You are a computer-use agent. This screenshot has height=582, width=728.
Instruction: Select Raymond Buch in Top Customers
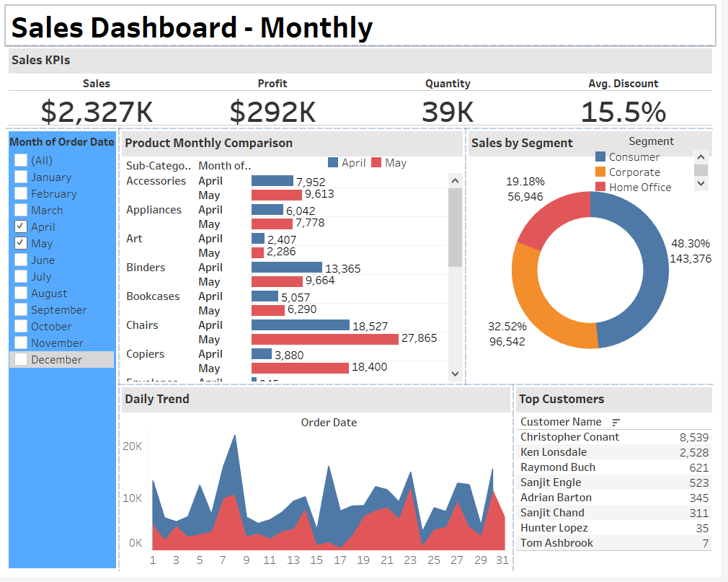(557, 467)
